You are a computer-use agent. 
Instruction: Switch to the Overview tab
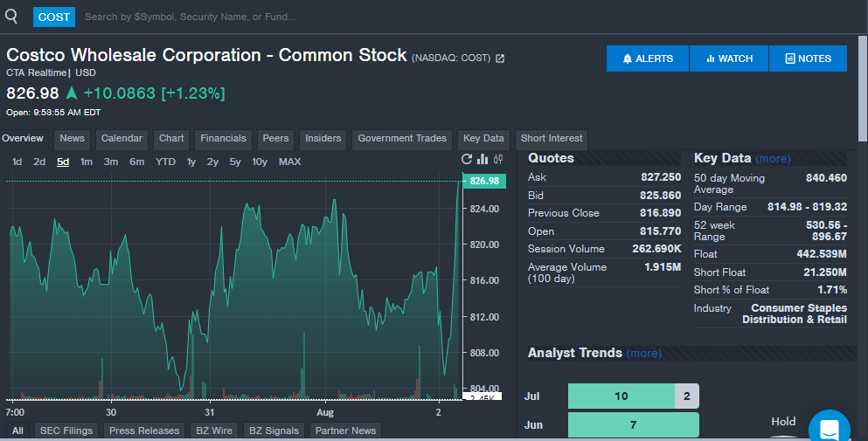(23, 139)
